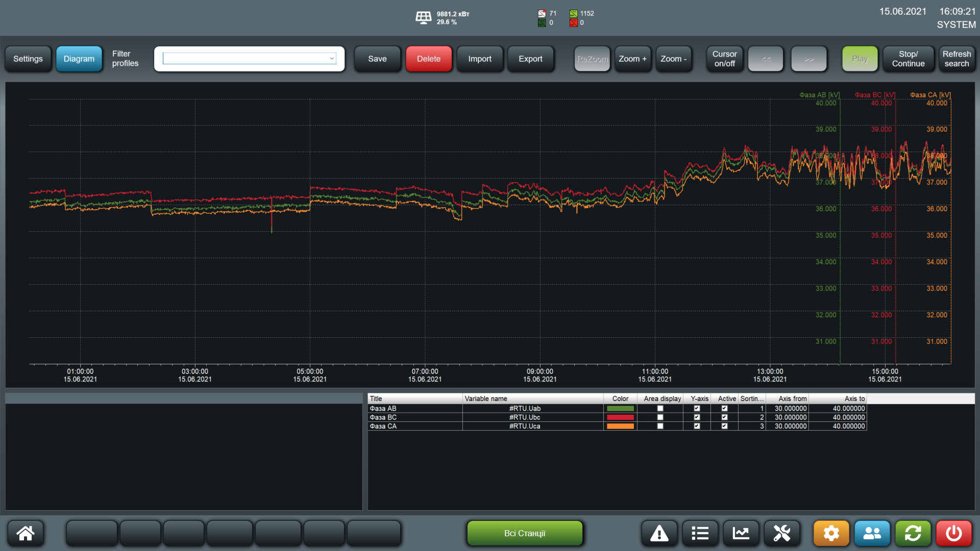This screenshot has width=980, height=551.
Task: Toggle Active checkbox for Фаза AB row
Action: click(x=725, y=408)
